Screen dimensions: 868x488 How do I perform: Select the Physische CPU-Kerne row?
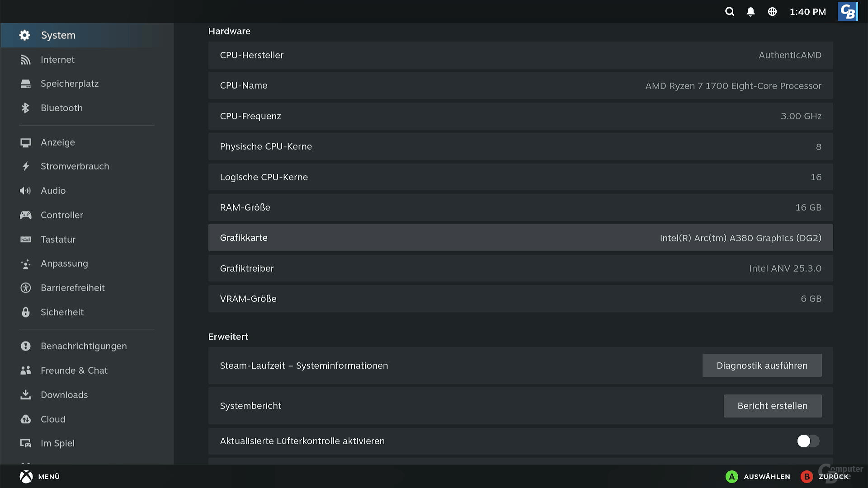(x=520, y=146)
